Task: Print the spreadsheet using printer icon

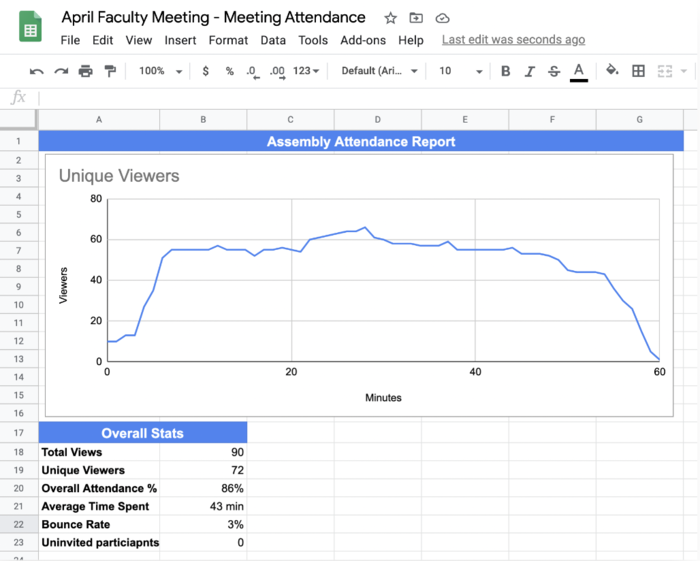Action: tap(86, 71)
